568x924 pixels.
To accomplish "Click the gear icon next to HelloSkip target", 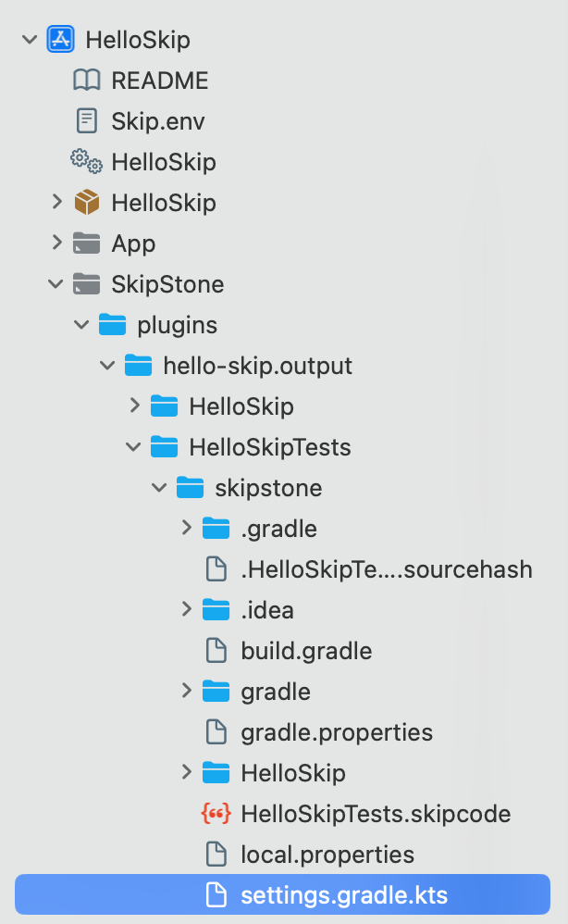I will tap(85, 161).
